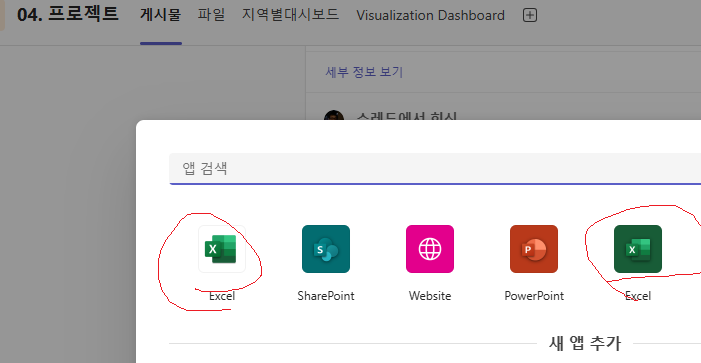Click the 새 앱 추가 heading
Viewport: 701px width, 363px height.
[x=585, y=343]
